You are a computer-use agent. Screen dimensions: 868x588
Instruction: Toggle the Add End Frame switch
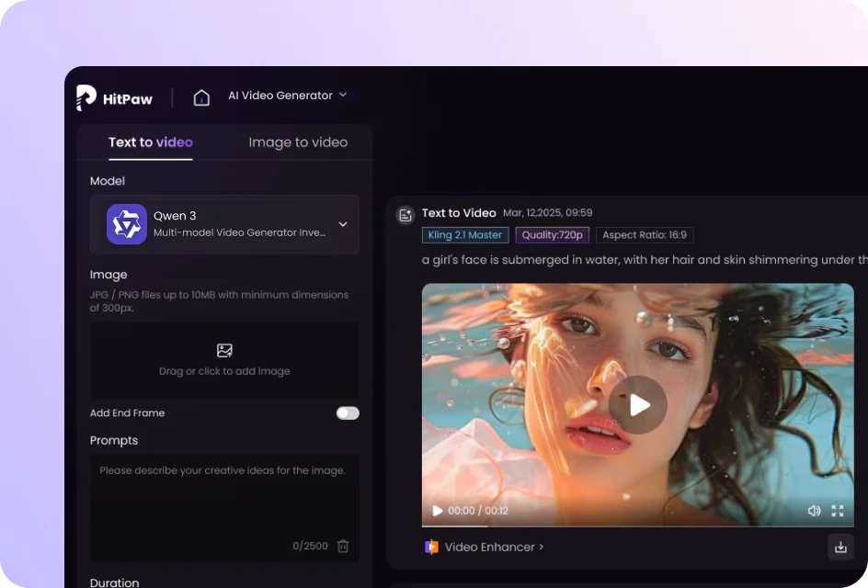coord(348,413)
